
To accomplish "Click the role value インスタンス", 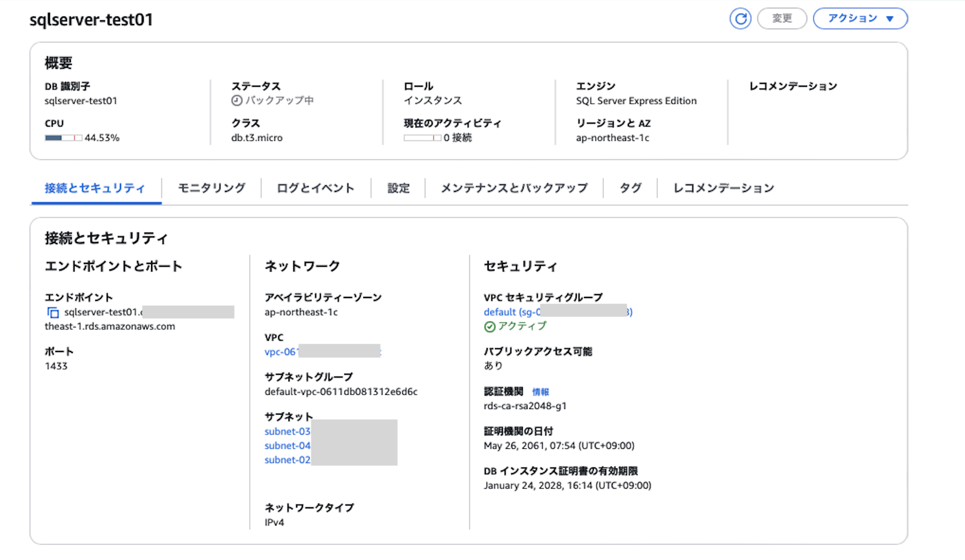I will (x=433, y=101).
